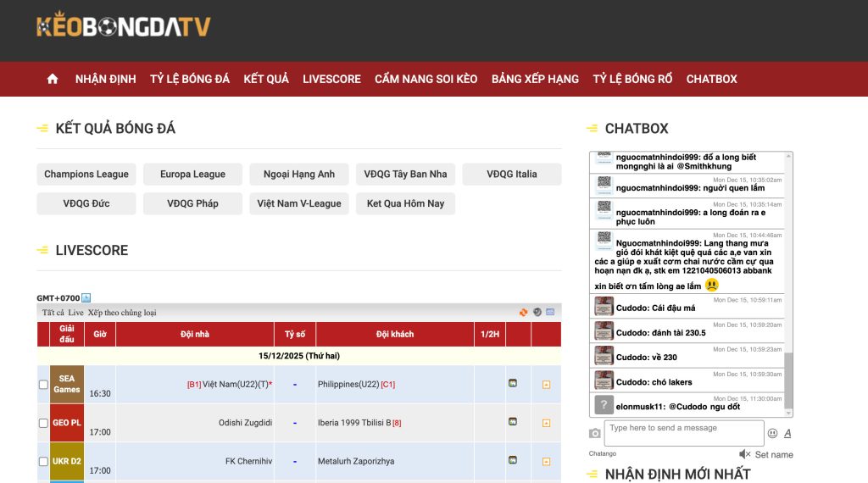Click the orange refresh icon above livescore table
This screenshot has height=483, width=868.
tap(523, 312)
